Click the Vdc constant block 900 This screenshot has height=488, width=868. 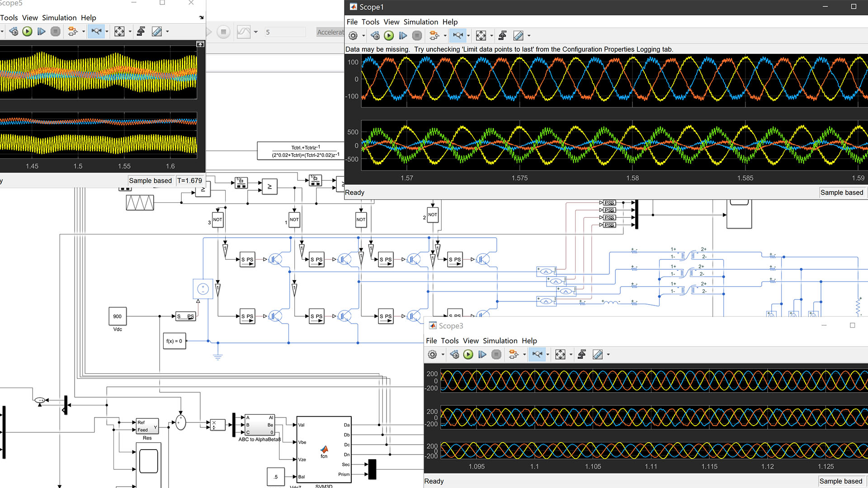coord(118,316)
